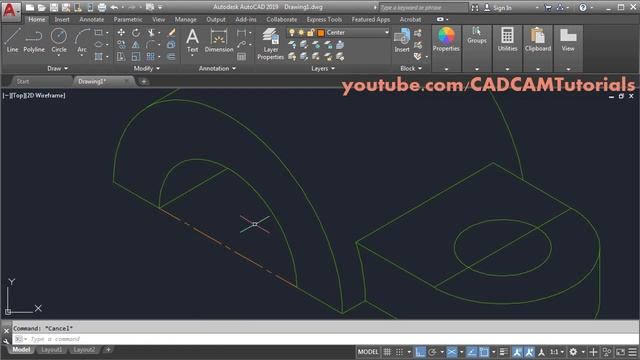Screen dimensions: 640x360
Task: Open the annotation scale 1:1 dropdown
Action: tap(556, 352)
